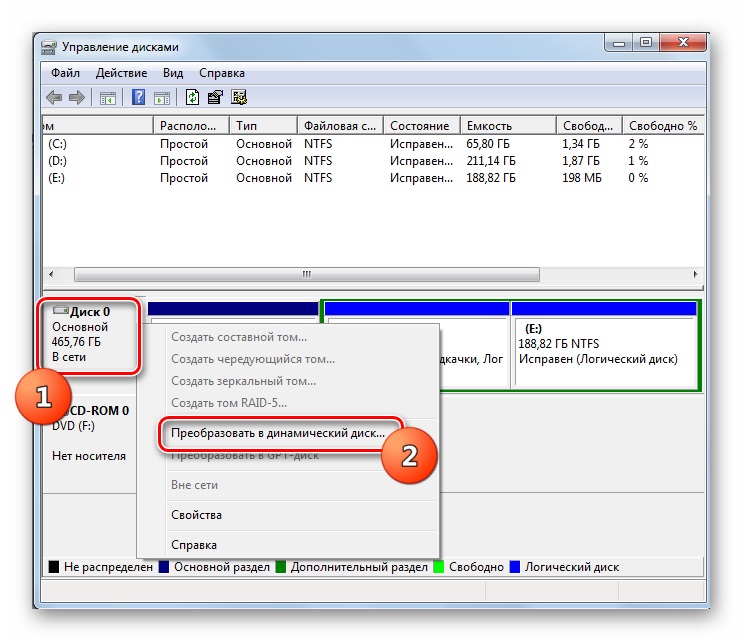Open the Файл menu
The height and width of the screenshot is (641, 742).
point(65,73)
